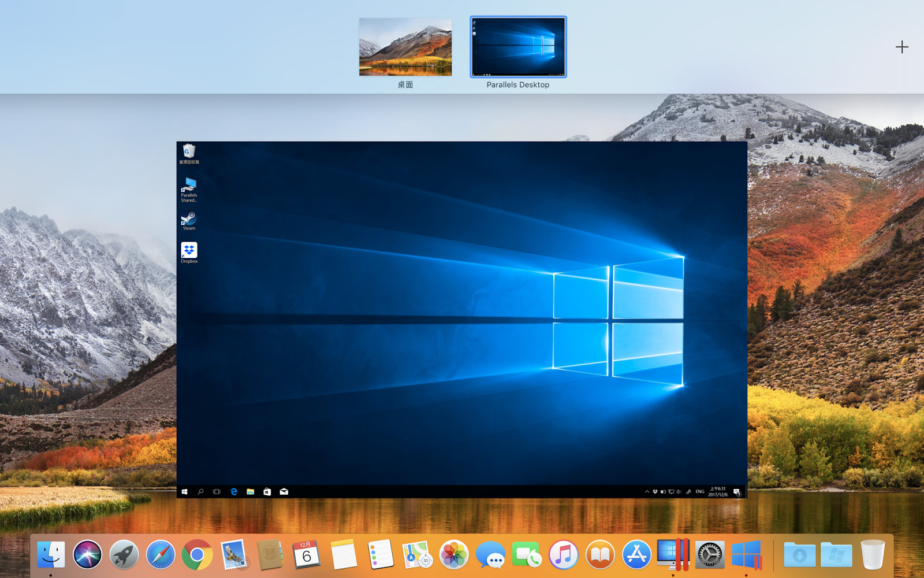Open Parallels Shared Folders desktop icon
Viewport: 924px width, 578px height.
tap(189, 190)
